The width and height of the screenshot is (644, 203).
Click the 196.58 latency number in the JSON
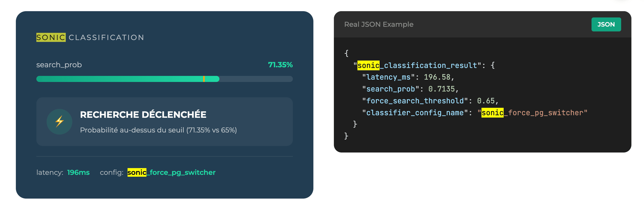437,77
